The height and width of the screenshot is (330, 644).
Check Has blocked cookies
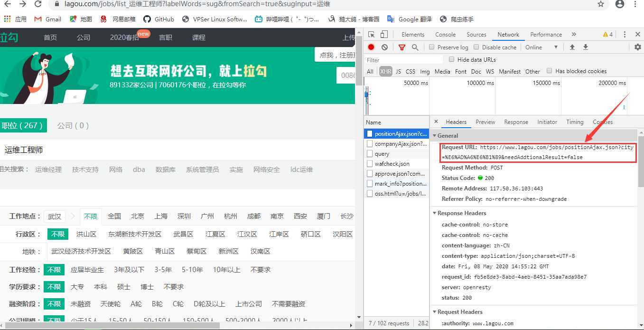[x=549, y=71]
